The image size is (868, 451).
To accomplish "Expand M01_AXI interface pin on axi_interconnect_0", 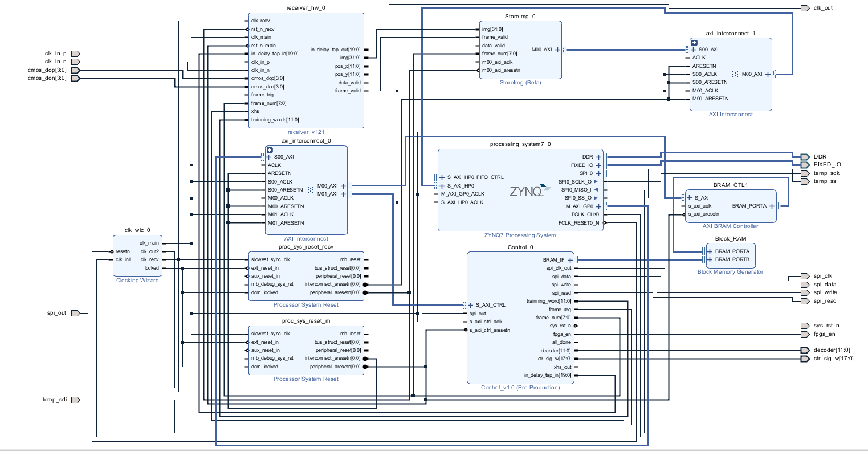I will point(343,194).
